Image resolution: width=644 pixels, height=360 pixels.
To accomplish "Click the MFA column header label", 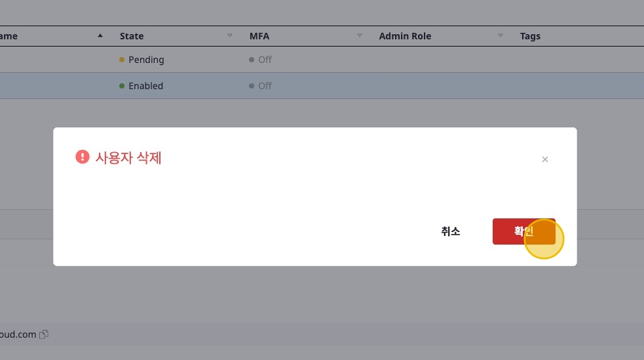I will coord(259,36).
